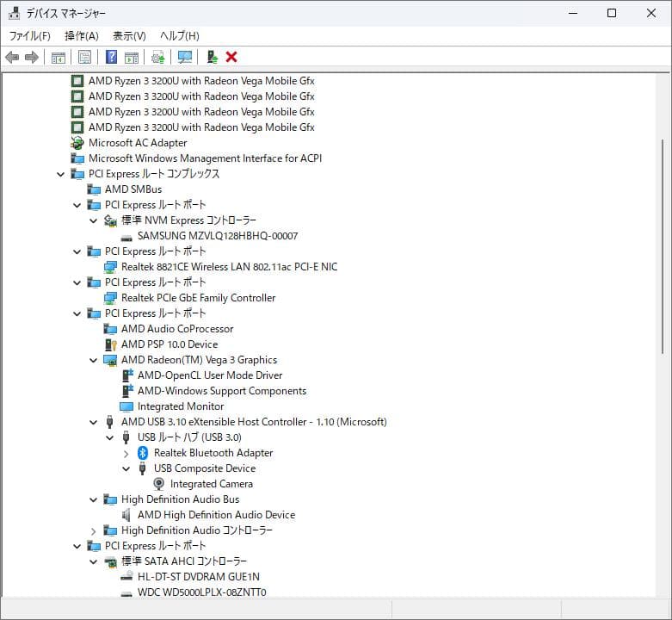Click the Device Manager title bar icon
Image resolution: width=672 pixels, height=620 pixels.
pos(14,13)
